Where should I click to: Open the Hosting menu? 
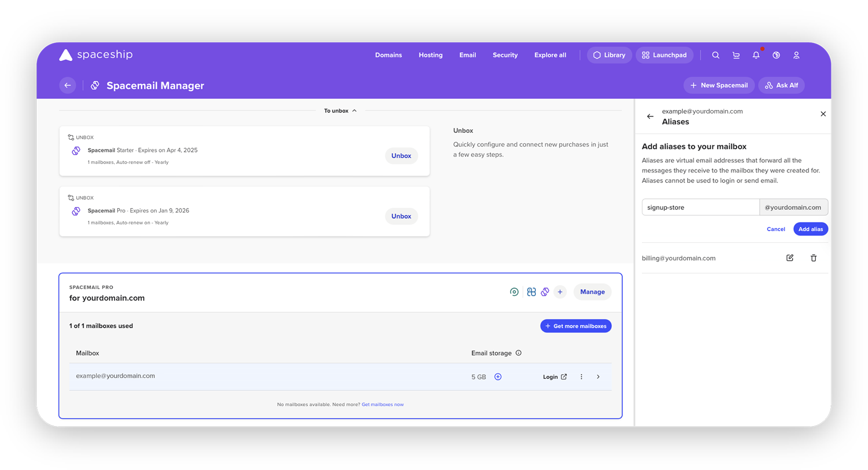pyautogui.click(x=431, y=55)
